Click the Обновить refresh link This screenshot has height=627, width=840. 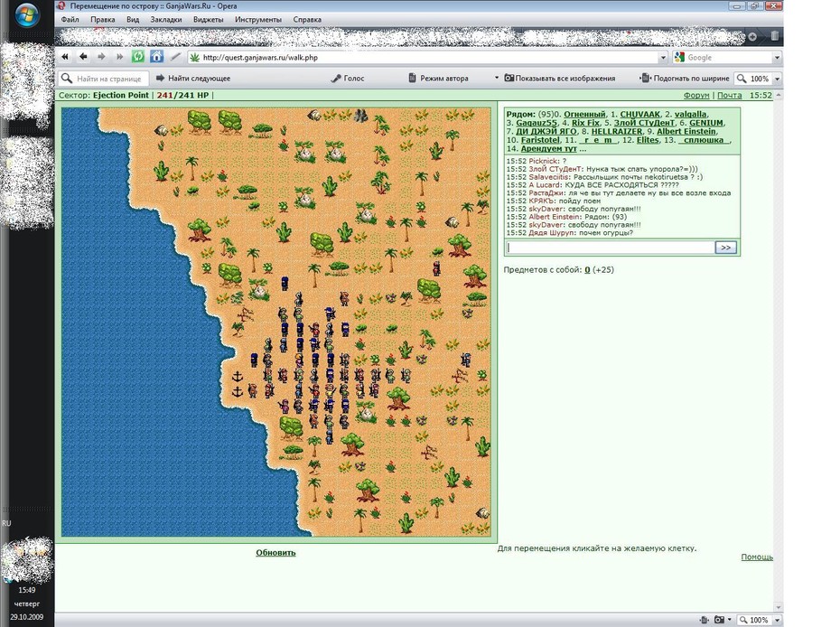point(275,553)
